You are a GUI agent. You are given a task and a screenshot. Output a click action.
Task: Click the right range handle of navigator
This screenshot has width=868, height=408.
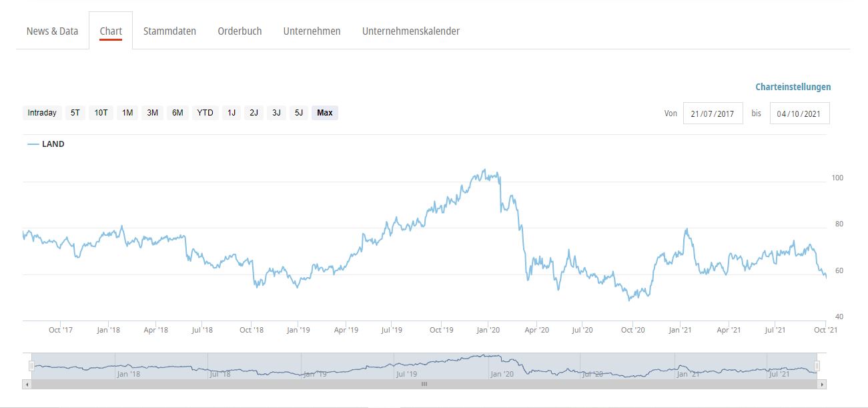tap(817, 366)
